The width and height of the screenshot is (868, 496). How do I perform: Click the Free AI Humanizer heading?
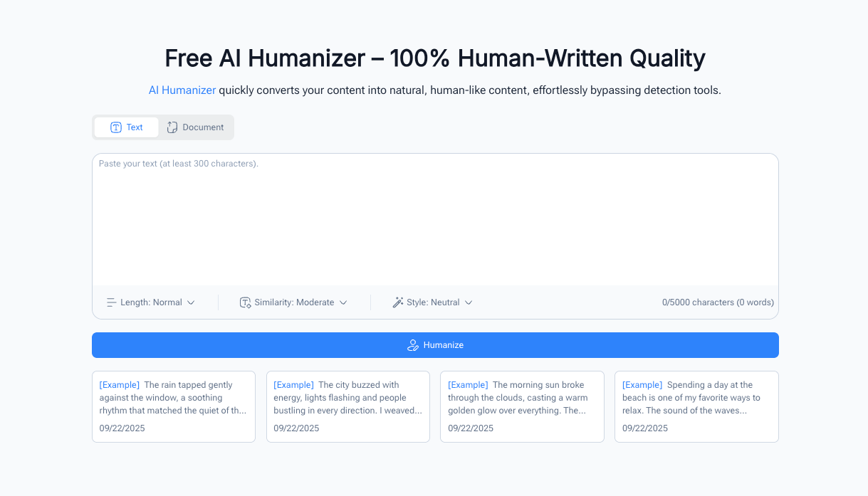point(434,58)
